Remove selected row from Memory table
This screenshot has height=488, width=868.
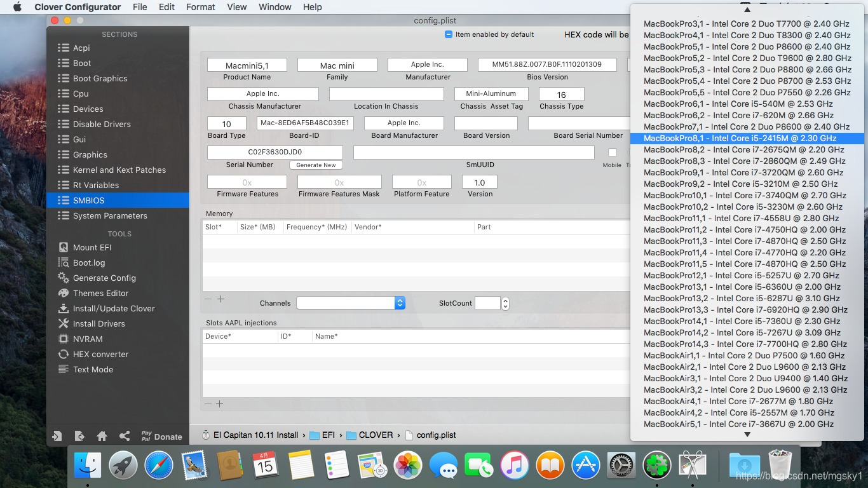point(208,299)
